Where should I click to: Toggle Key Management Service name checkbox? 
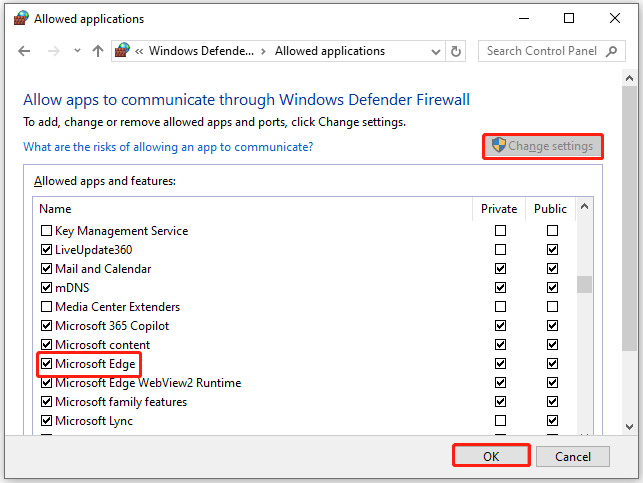46,231
